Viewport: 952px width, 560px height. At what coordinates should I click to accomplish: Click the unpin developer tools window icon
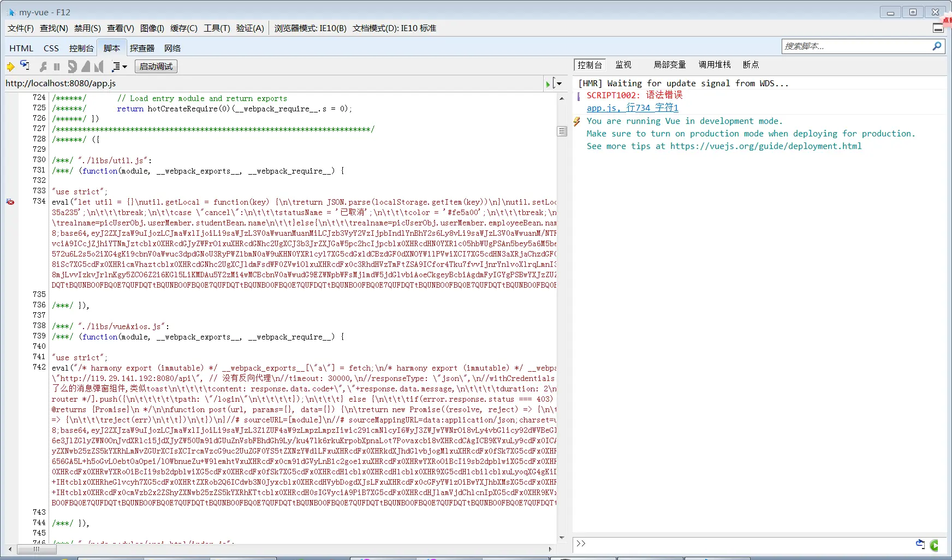[x=938, y=28]
